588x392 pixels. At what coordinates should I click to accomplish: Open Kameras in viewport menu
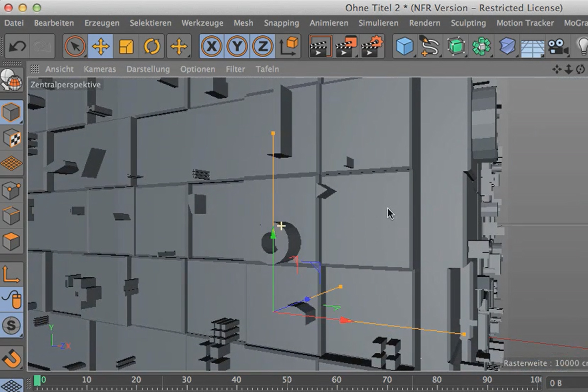(x=100, y=69)
